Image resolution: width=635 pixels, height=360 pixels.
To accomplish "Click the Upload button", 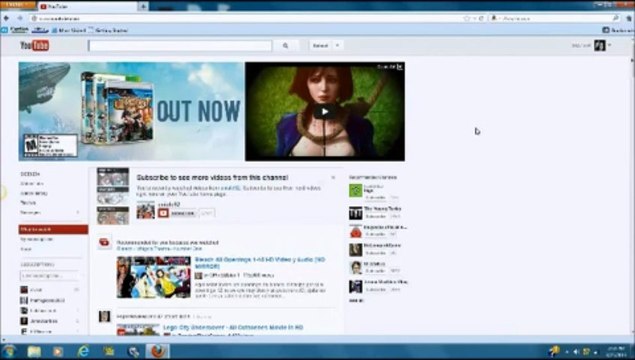I will click(x=320, y=46).
